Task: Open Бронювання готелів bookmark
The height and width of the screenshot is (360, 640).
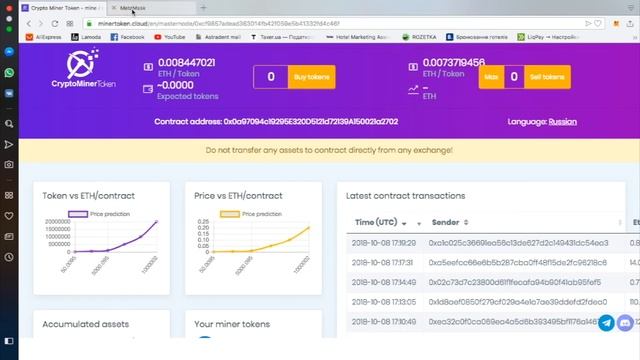Action: click(x=477, y=37)
